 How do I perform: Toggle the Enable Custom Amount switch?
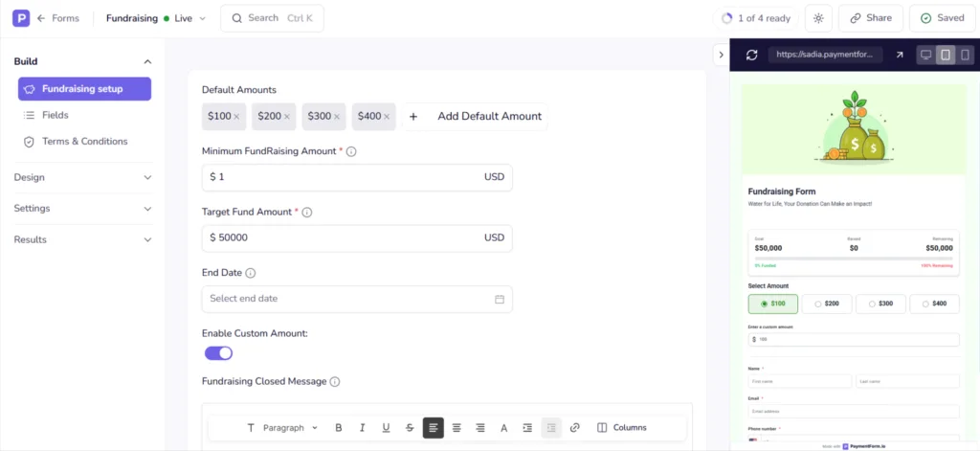(x=219, y=353)
